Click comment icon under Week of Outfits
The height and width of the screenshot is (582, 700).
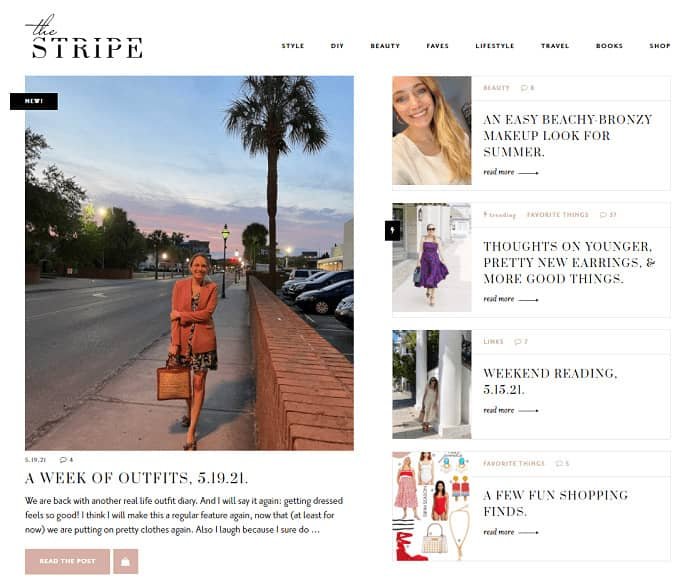(x=63, y=460)
